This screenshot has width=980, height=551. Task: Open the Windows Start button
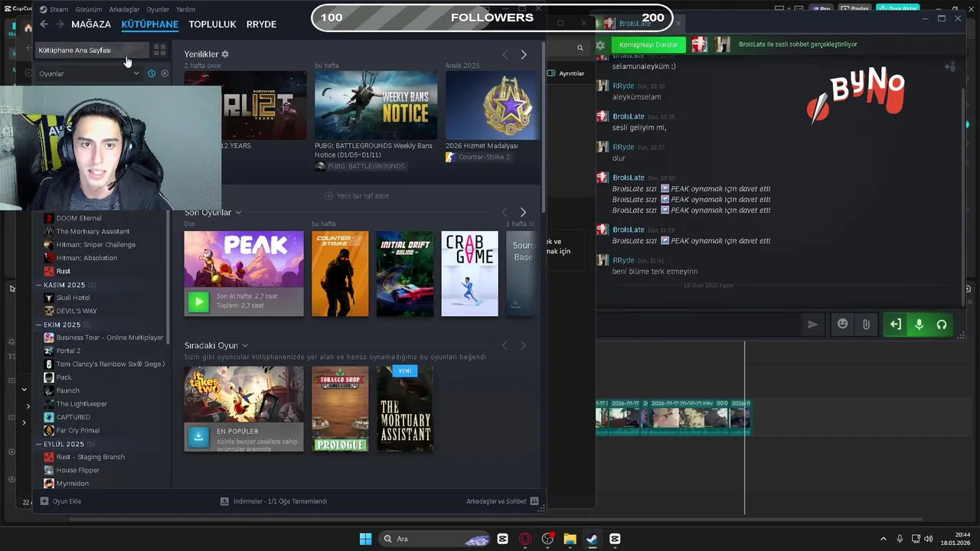pos(366,539)
